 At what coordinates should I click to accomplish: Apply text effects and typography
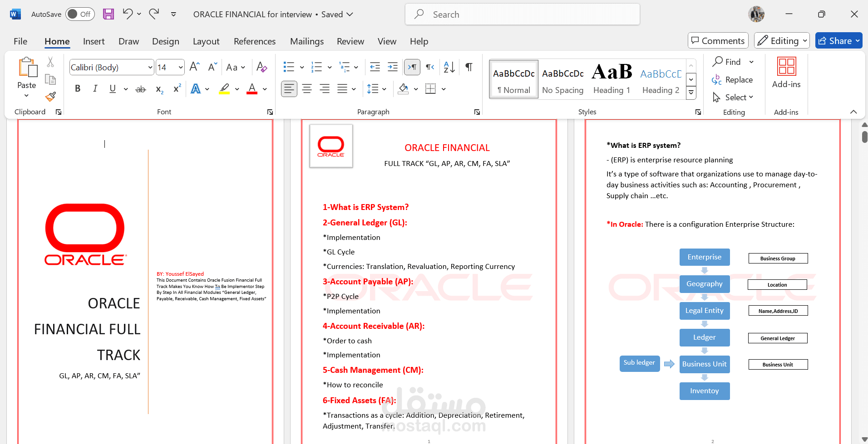tap(196, 89)
